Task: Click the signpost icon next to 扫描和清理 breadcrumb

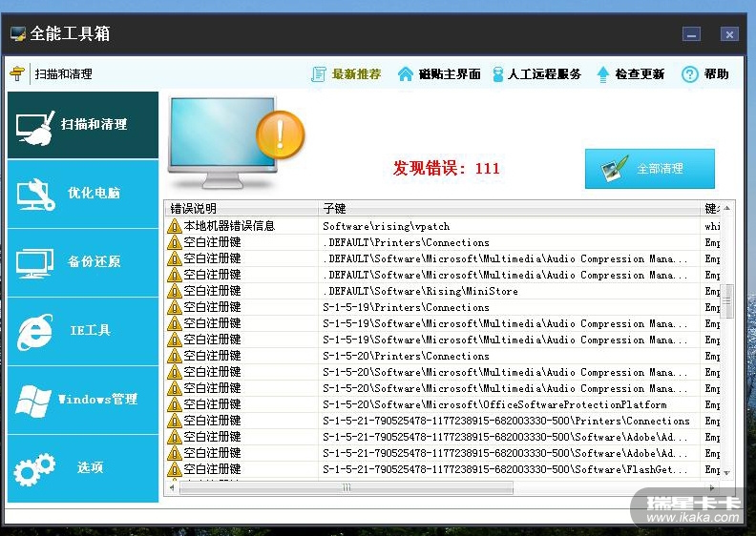Action: 17,73
